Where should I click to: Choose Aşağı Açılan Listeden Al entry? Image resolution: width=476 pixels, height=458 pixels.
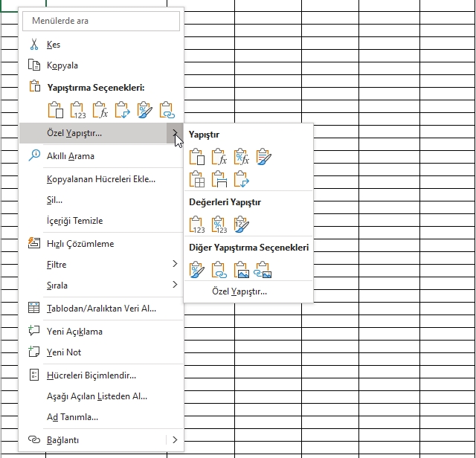(x=101, y=396)
